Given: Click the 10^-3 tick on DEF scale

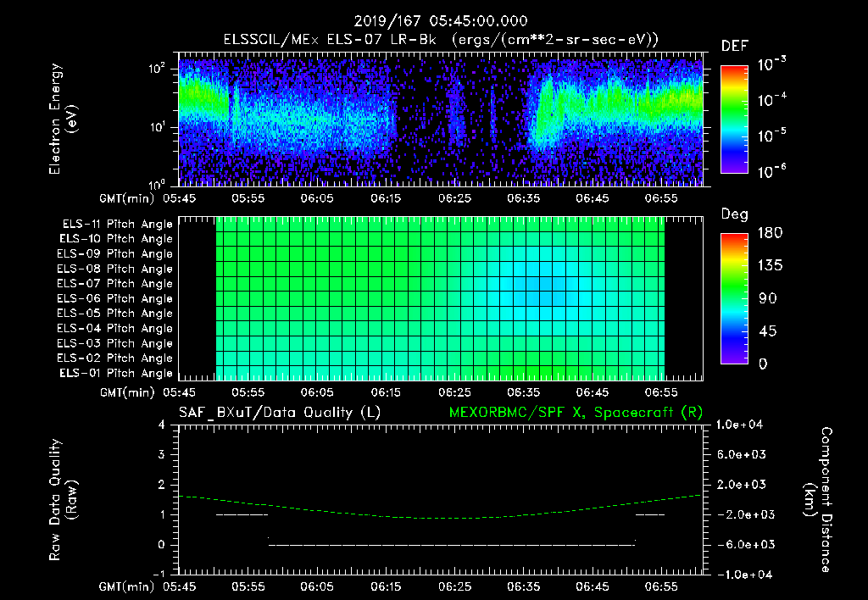Looking at the screenshot, I should tap(772, 64).
